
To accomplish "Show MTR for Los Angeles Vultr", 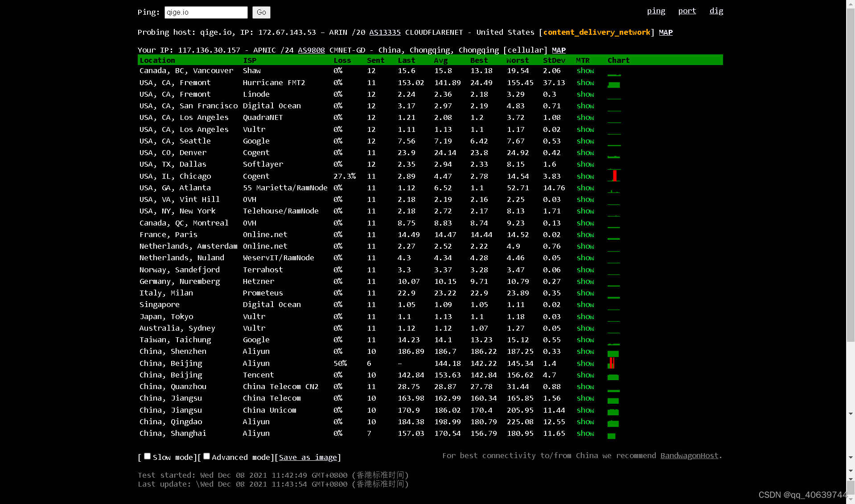I will pyautogui.click(x=585, y=129).
